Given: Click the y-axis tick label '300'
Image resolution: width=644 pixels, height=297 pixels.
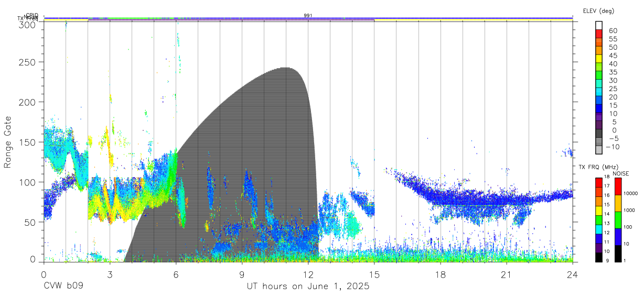Looking at the screenshot, I should click(x=28, y=25).
